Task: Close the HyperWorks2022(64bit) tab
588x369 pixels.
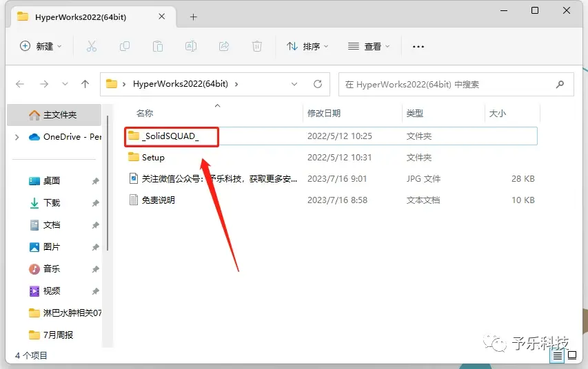Action: 161,17
